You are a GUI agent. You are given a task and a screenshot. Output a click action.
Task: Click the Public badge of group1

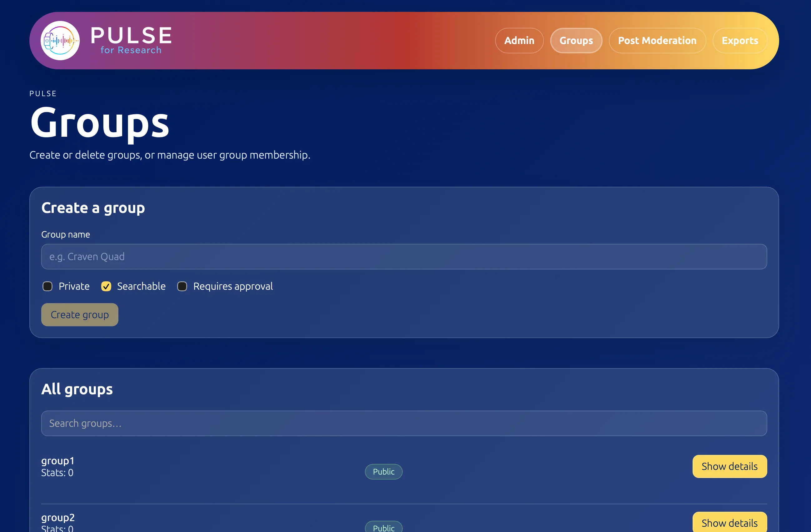coord(383,472)
